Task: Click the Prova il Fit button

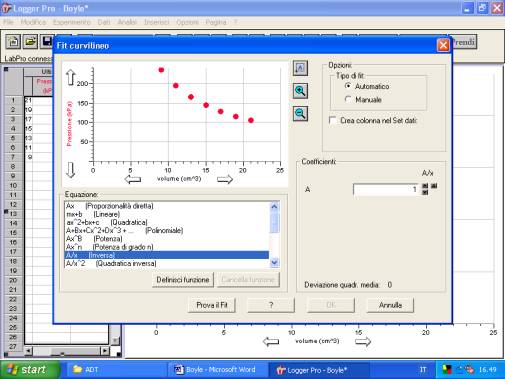Action: tap(212, 305)
